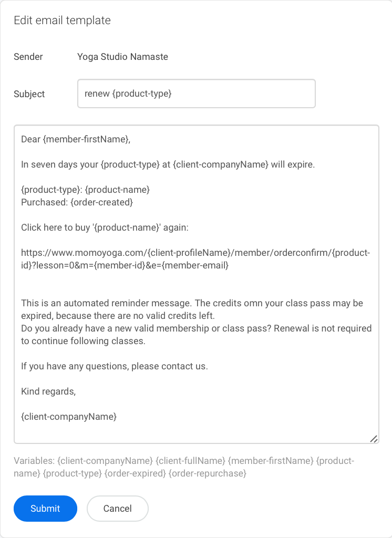Click the Subject label

tap(29, 94)
